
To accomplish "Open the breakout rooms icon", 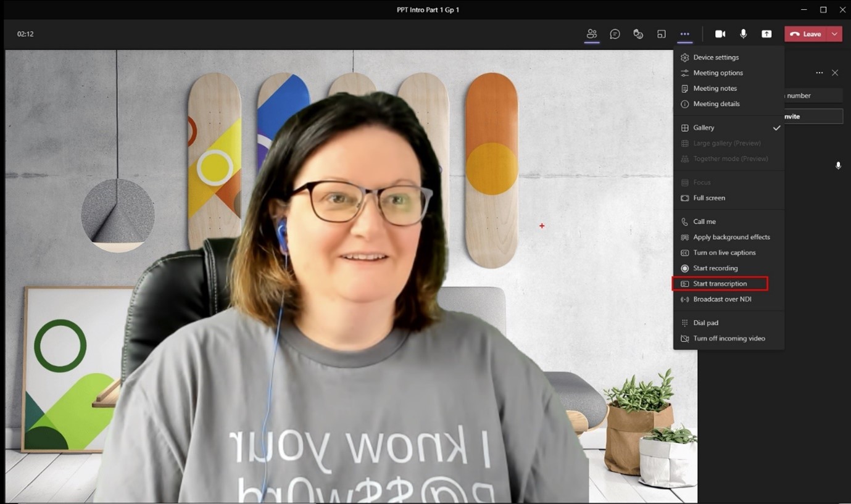I will 661,34.
